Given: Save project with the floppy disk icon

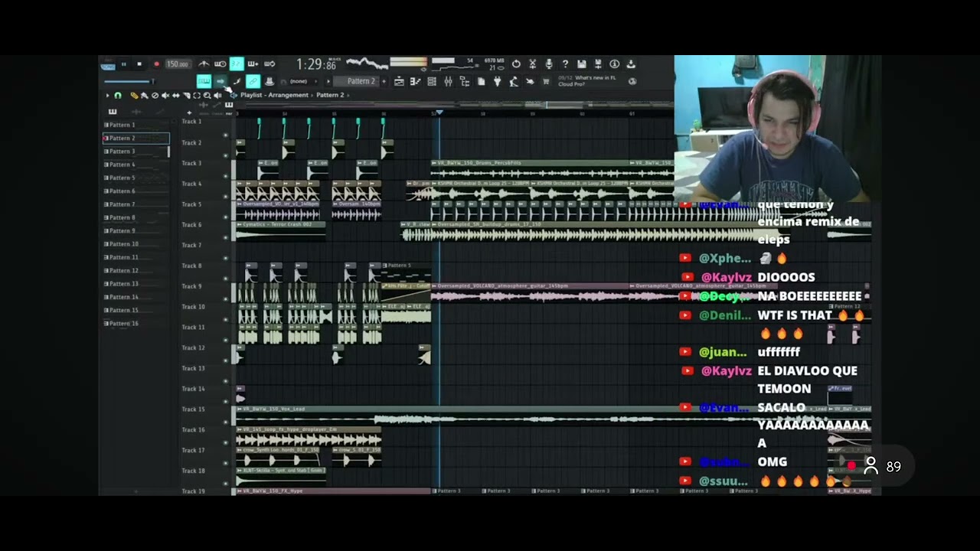Looking at the screenshot, I should 582,64.
